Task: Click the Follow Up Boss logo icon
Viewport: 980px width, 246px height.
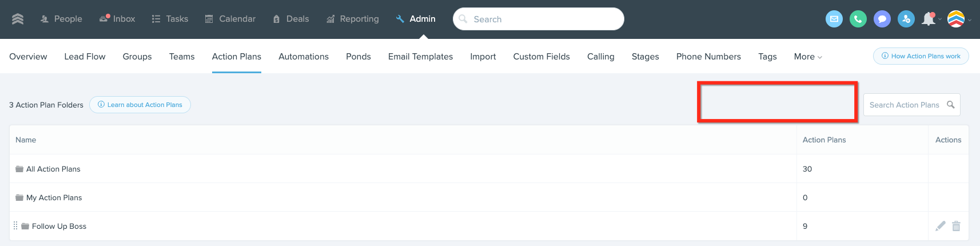Action: (18, 19)
